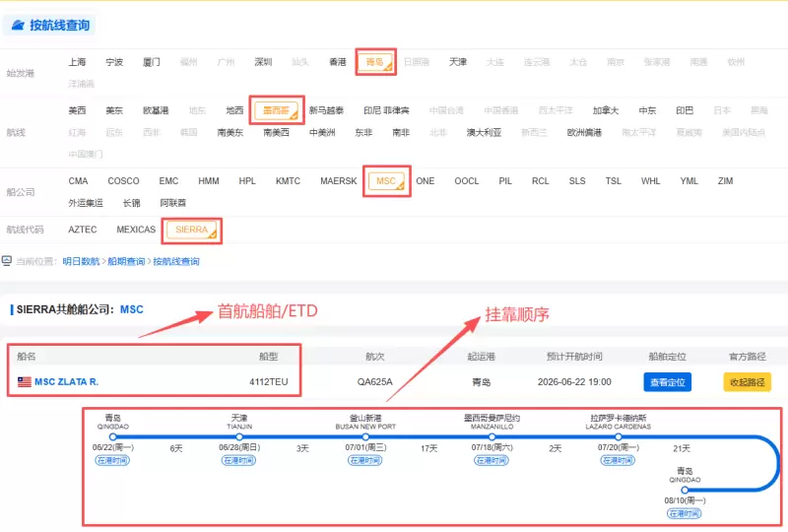Collapse route with 收起路径 button
The image size is (788, 532).
748,382
